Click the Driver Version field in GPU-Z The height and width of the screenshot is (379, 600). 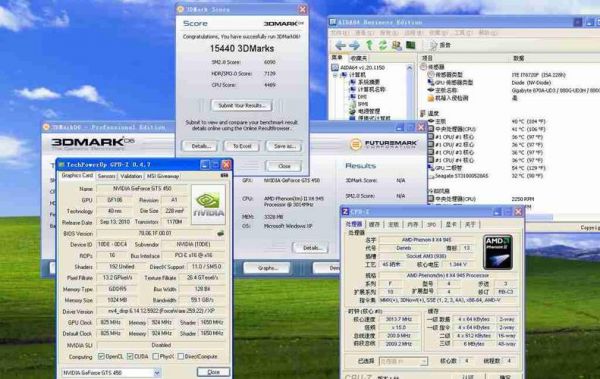point(160,311)
